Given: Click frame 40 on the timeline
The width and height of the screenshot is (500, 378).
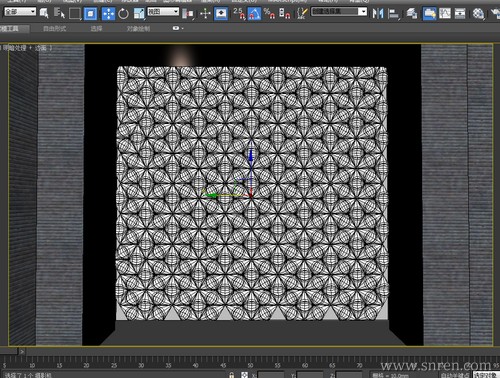Looking at the screenshot, I should pos(196,365).
